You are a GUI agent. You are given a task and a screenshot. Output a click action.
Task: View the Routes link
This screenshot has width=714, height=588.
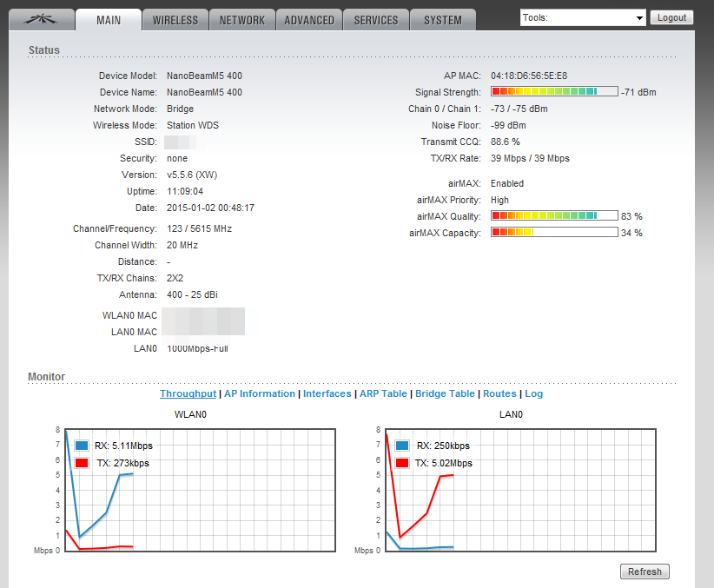(499, 393)
